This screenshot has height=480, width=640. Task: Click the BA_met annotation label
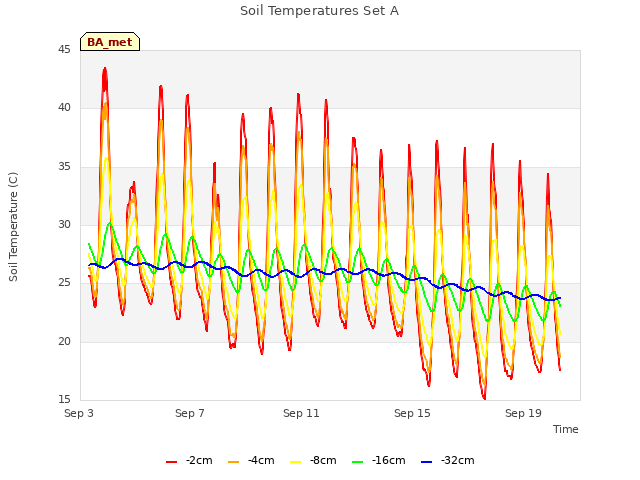pos(110,42)
